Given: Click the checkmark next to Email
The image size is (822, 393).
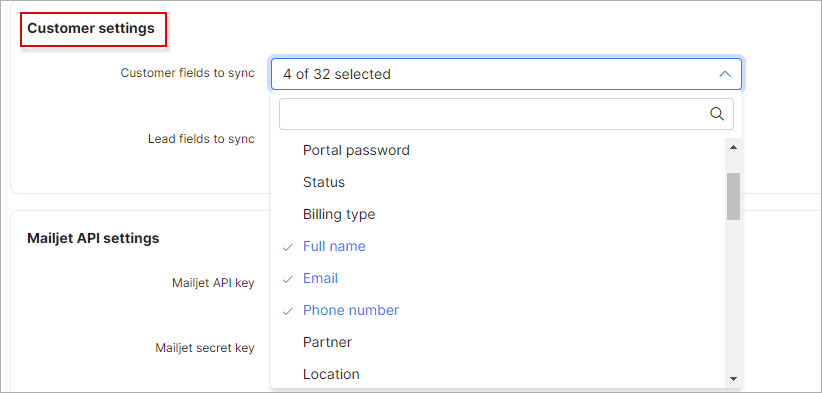Looking at the screenshot, I should click(287, 279).
